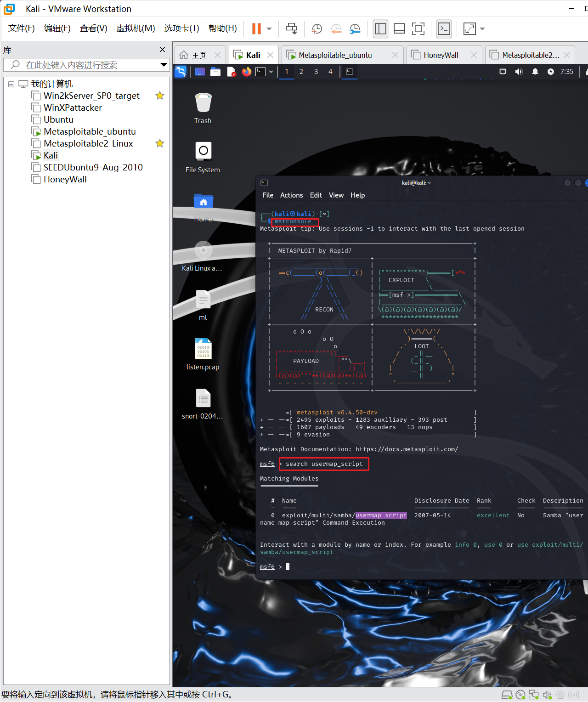Open the text editor icon in Kali panel

(x=231, y=72)
